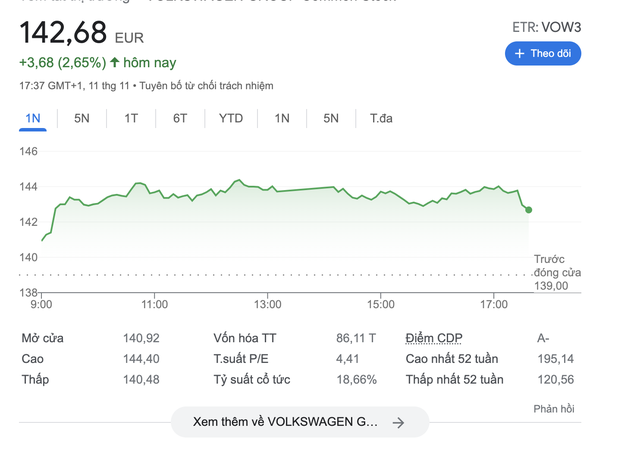This screenshot has width=640, height=450.
Task: Choose the 5N tab just before T.đa
Action: coord(331,118)
